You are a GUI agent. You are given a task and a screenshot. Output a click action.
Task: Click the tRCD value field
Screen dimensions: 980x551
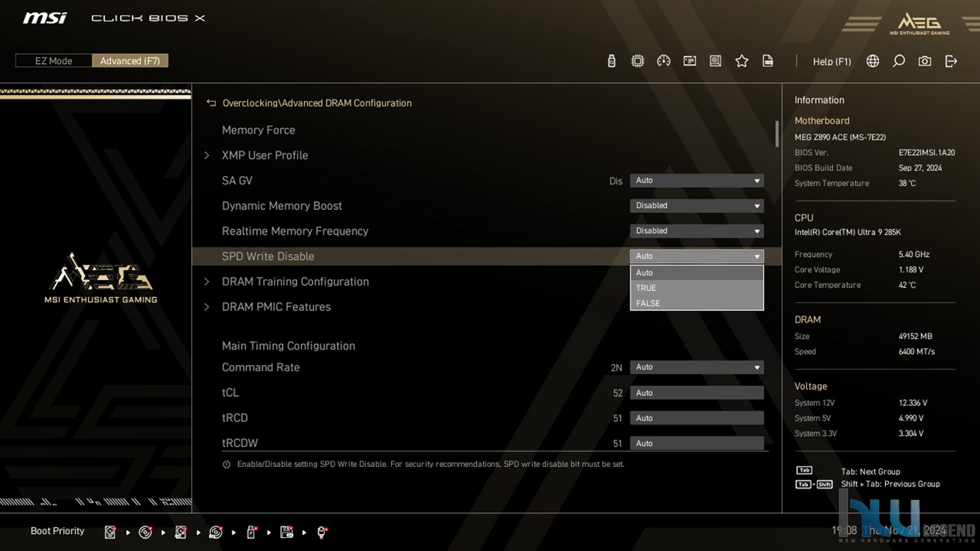[x=697, y=418]
